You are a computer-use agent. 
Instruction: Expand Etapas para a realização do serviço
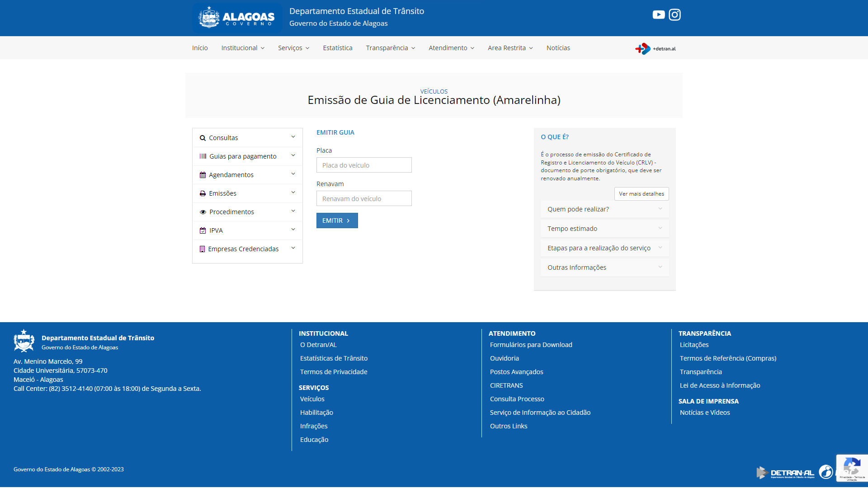604,248
